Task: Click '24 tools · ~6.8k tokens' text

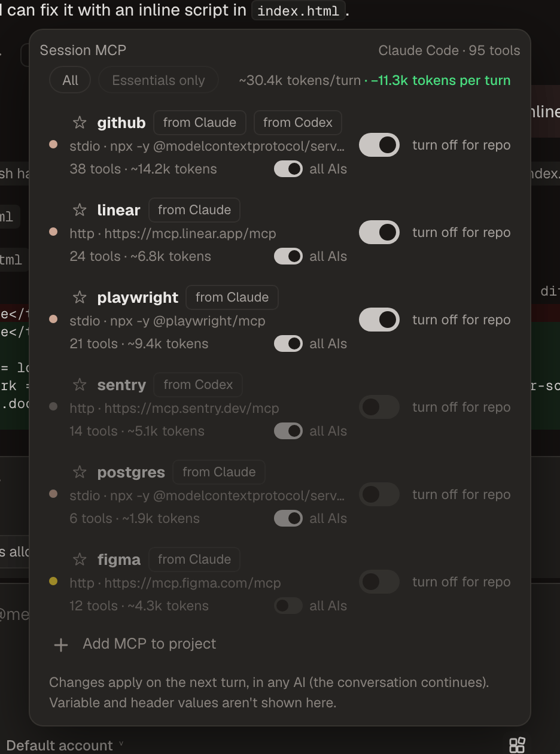Action: click(140, 256)
